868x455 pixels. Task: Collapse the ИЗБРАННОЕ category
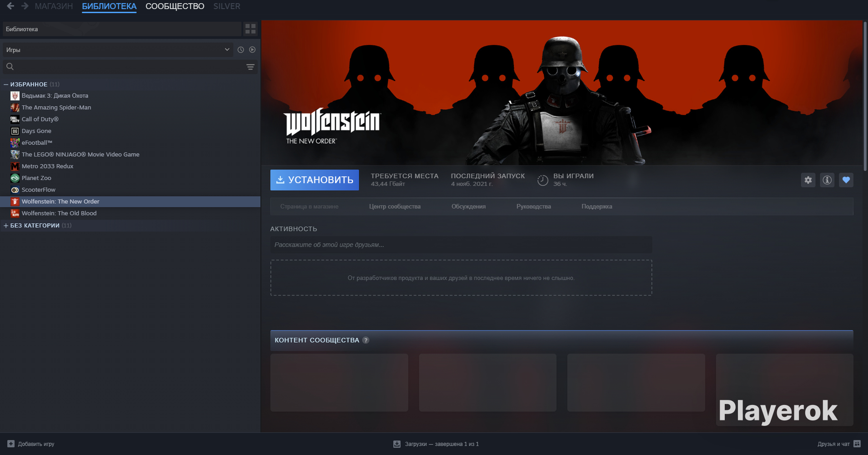[6, 84]
